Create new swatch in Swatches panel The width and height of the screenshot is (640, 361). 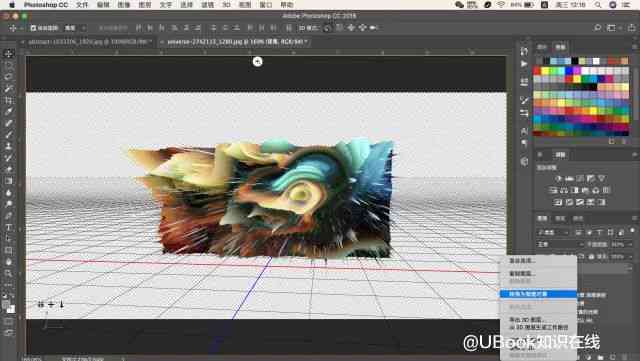[611, 141]
